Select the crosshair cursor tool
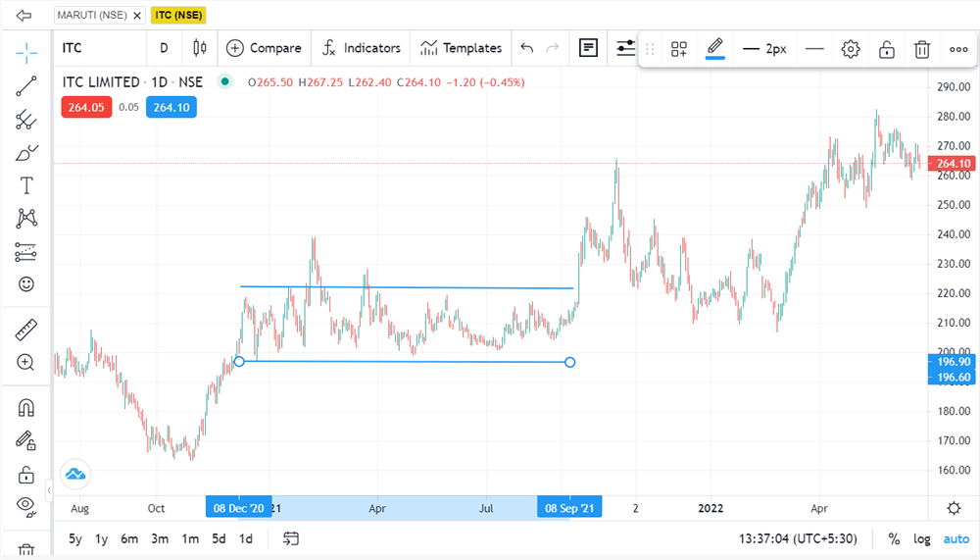 click(x=26, y=53)
